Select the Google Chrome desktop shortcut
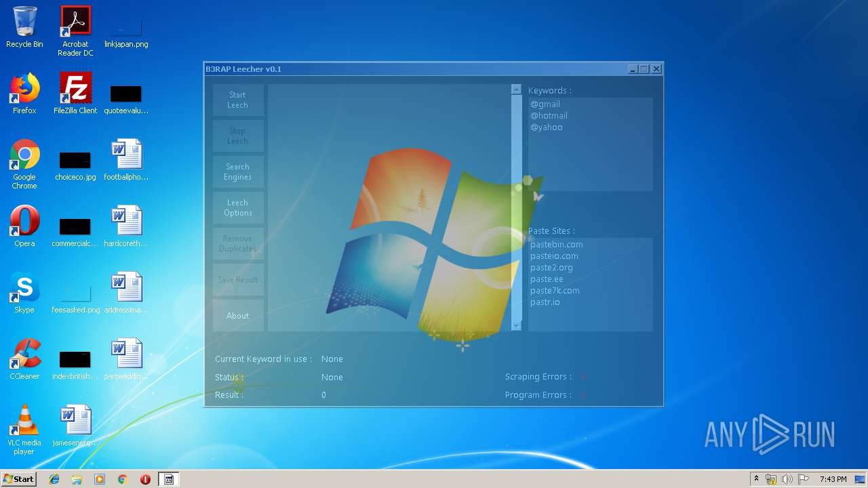This screenshot has height=488, width=868. (24, 164)
